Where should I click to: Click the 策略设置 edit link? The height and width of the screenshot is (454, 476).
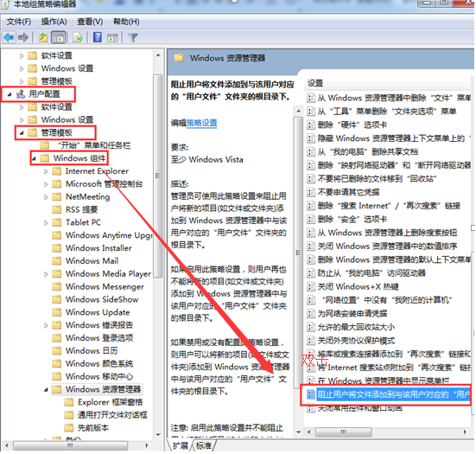coord(201,123)
